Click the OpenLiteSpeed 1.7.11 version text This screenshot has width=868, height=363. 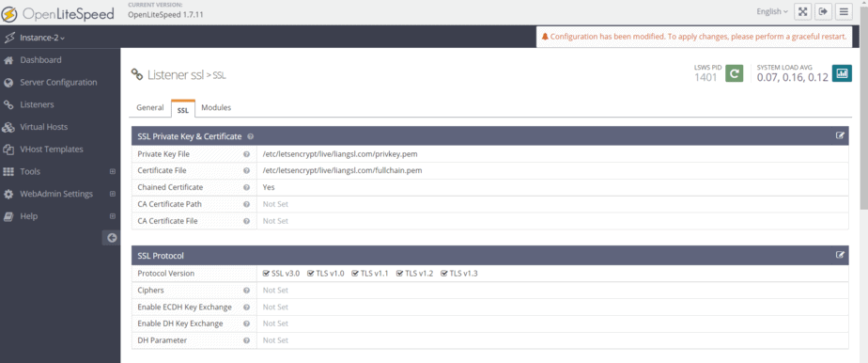[165, 15]
